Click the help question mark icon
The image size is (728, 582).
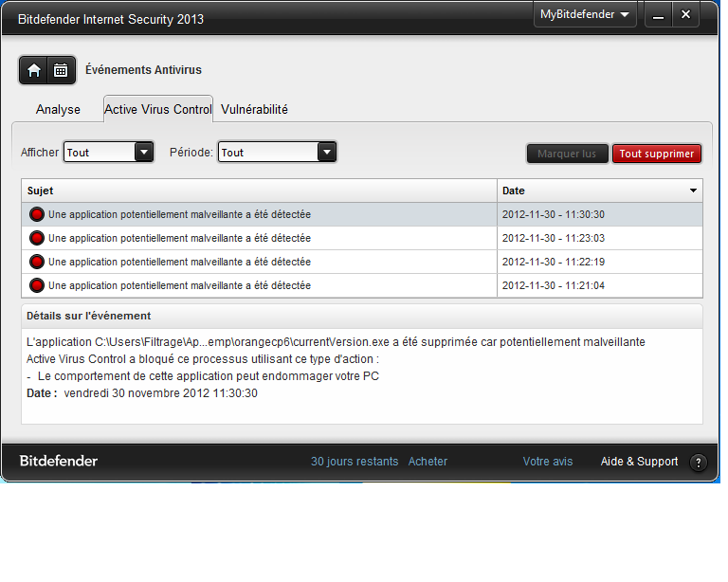(x=699, y=463)
